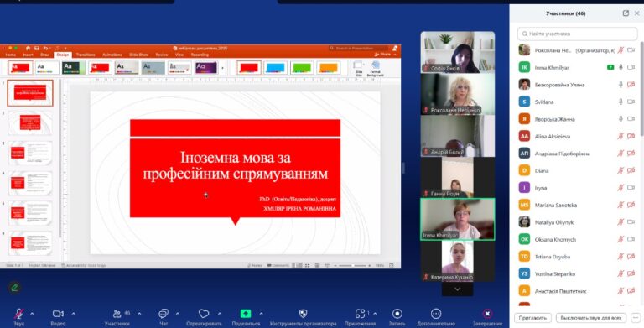Select the blue theme variant swatch
This screenshot has width=644, height=328.
[x=275, y=67]
